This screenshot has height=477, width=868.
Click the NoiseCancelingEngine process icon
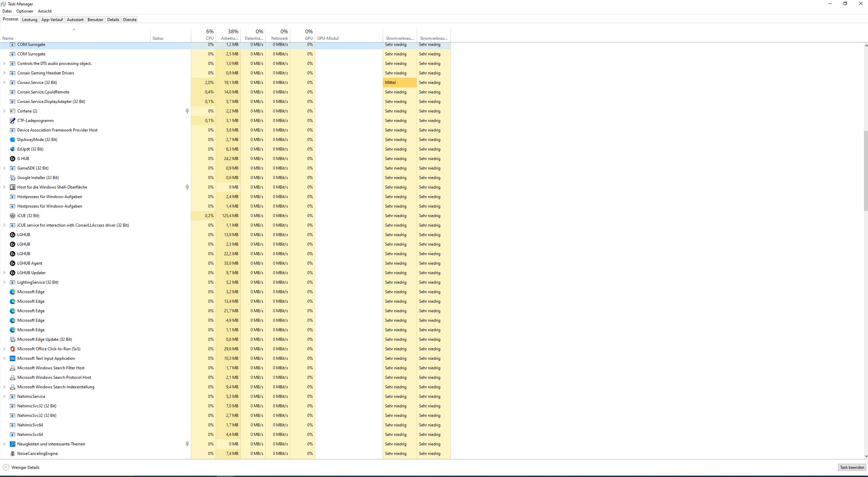[x=13, y=454]
